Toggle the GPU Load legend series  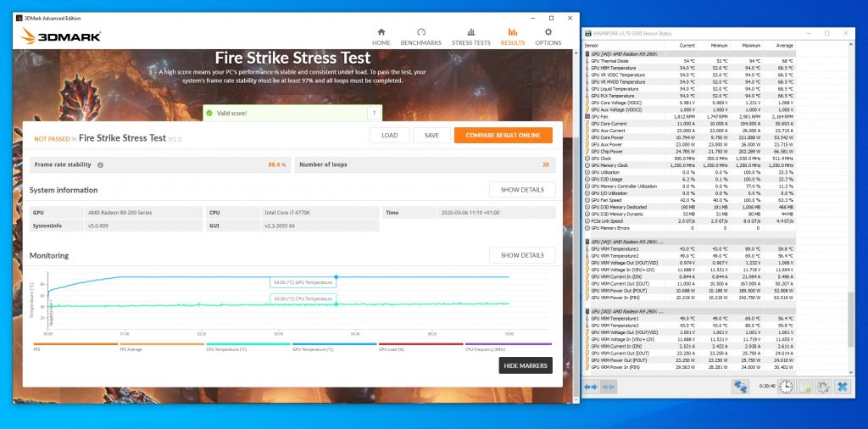coord(421,347)
